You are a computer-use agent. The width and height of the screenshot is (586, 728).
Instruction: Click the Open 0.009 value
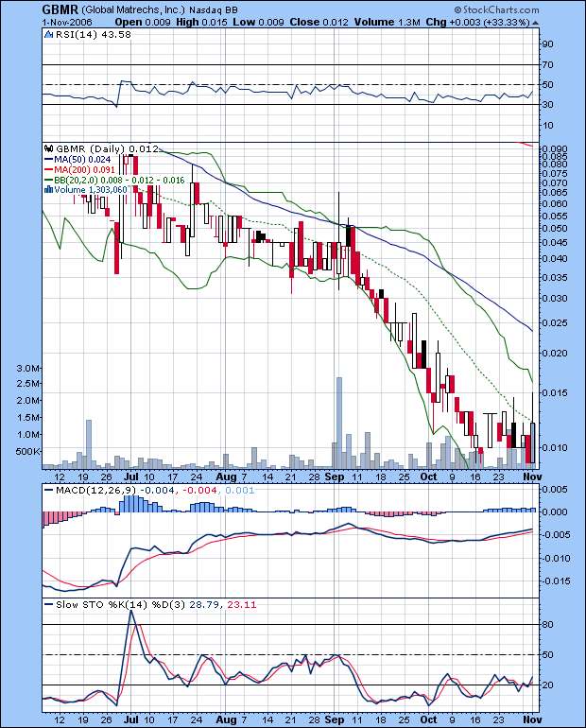point(143,23)
